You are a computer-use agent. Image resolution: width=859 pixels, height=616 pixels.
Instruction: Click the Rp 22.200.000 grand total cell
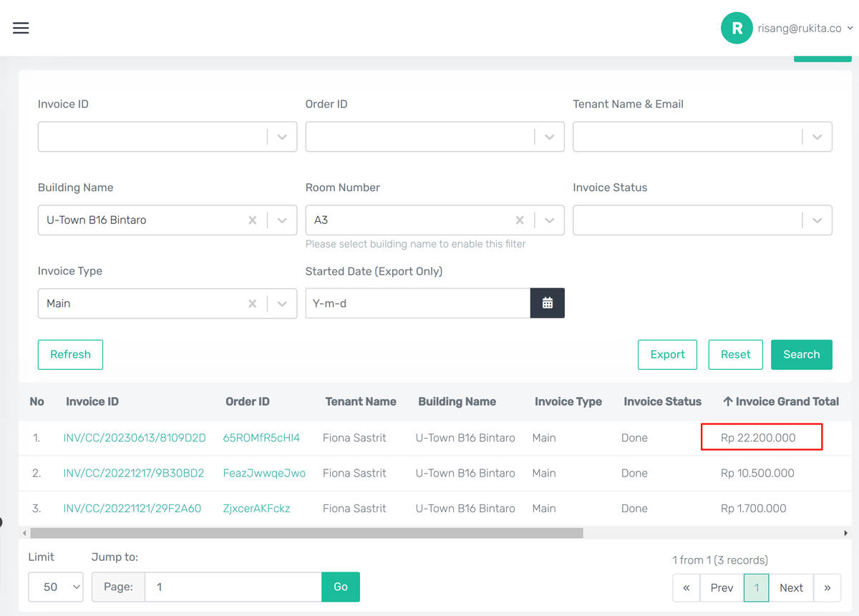[x=758, y=438]
